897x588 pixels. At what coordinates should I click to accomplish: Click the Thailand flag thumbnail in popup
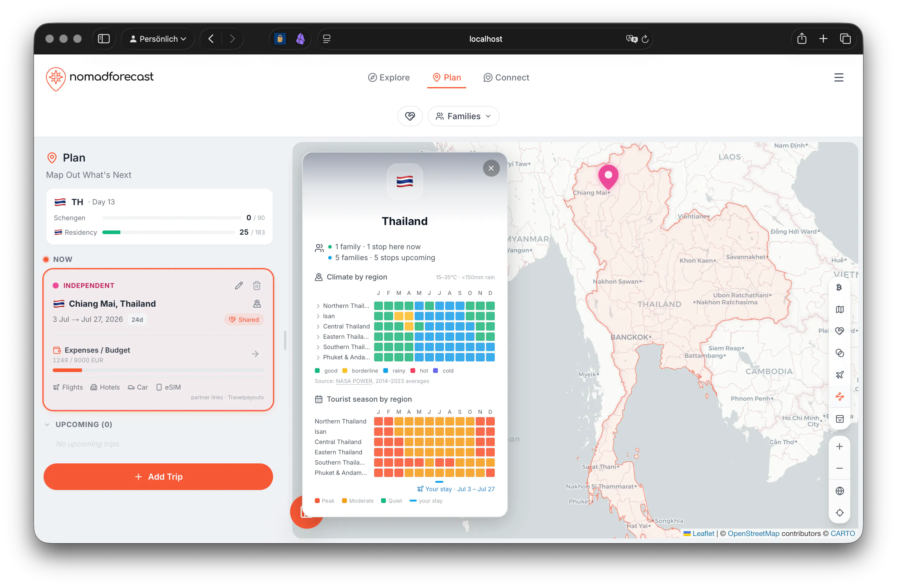point(404,181)
